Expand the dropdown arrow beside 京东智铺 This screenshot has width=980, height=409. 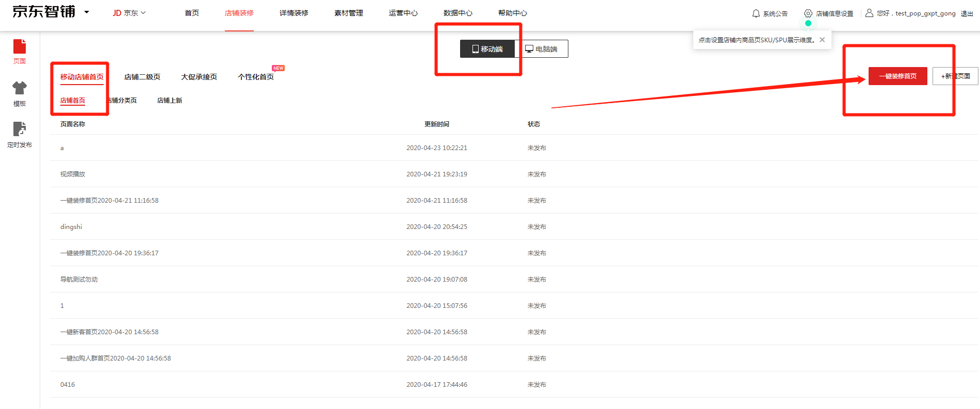click(x=87, y=12)
